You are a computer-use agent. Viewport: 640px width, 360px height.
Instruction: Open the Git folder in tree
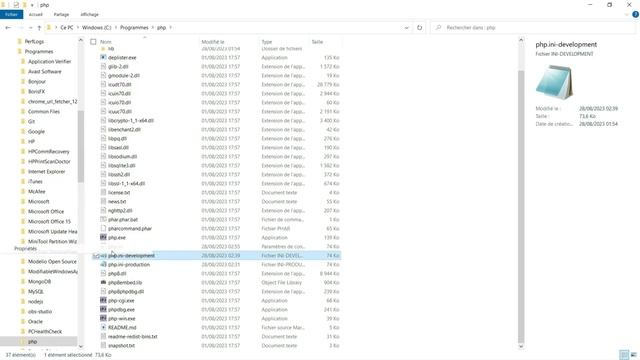31,122
